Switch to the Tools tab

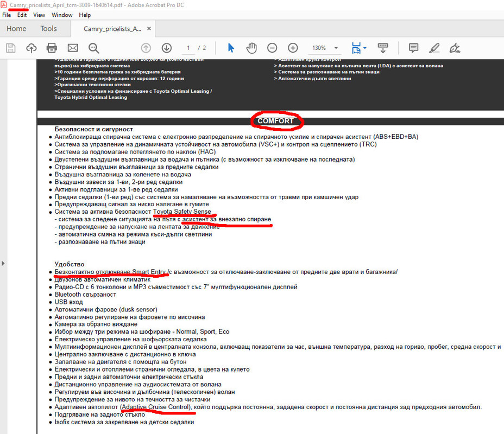[x=48, y=29]
